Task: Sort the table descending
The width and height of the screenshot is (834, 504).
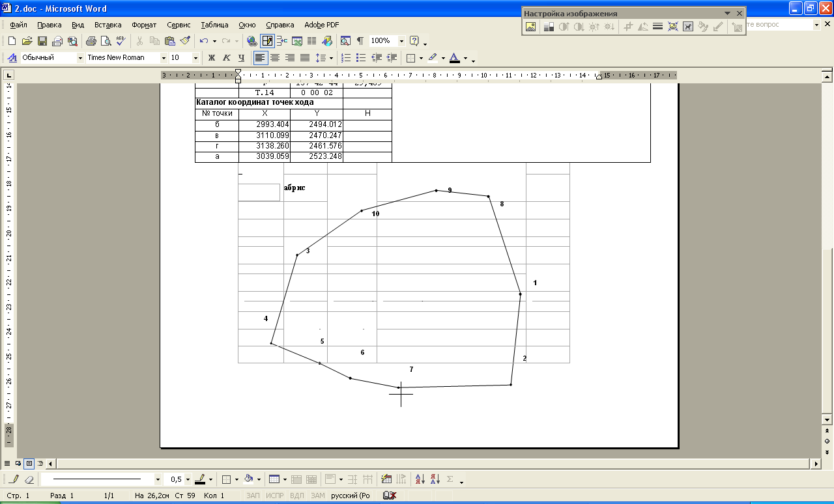Action: coord(435,479)
